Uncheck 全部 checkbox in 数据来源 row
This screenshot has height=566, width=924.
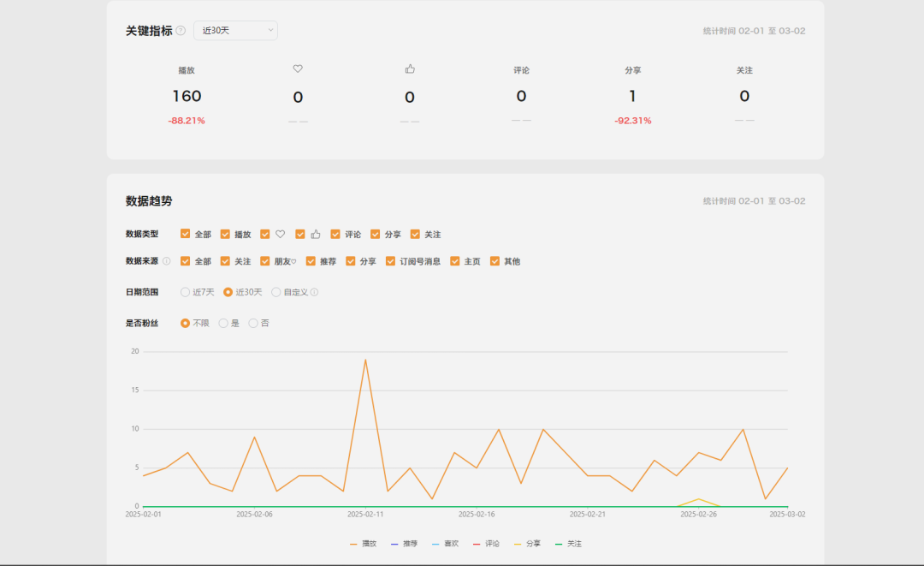click(x=185, y=261)
